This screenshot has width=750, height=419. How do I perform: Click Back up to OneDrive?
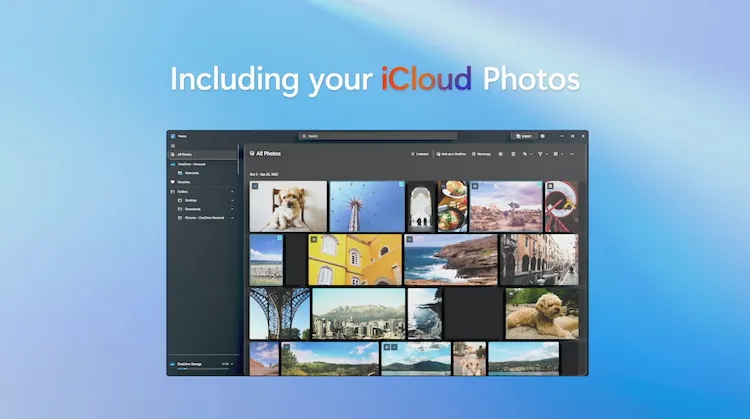pos(450,154)
